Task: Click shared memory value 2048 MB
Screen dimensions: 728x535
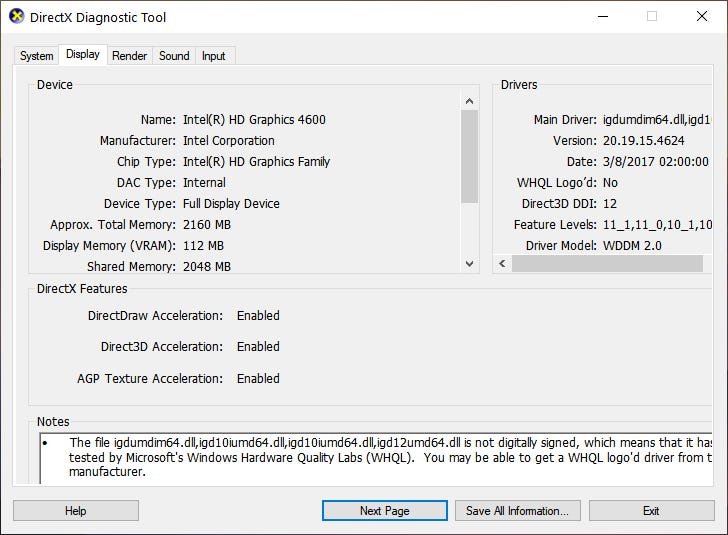Action: click(x=207, y=267)
